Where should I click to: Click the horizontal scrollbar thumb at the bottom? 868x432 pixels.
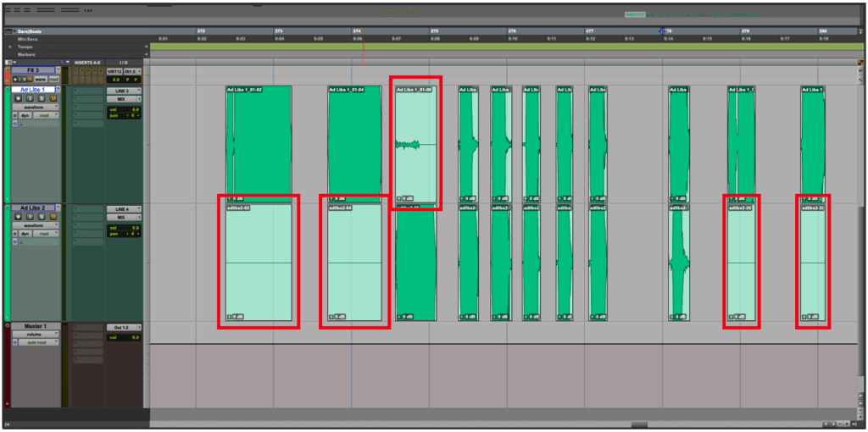pyautogui.click(x=639, y=424)
